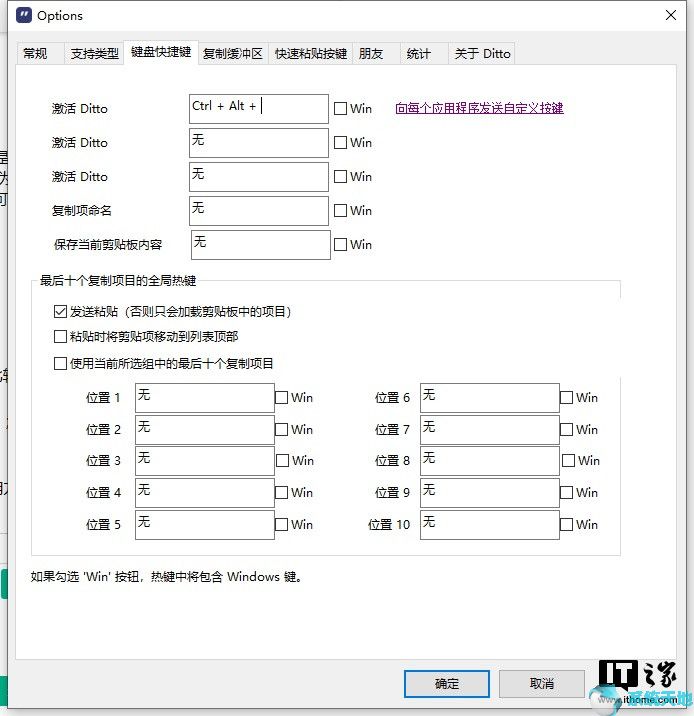Viewport: 694px width, 716px height.
Task: Tick Win checkbox for 位置 1
Action: tap(281, 398)
